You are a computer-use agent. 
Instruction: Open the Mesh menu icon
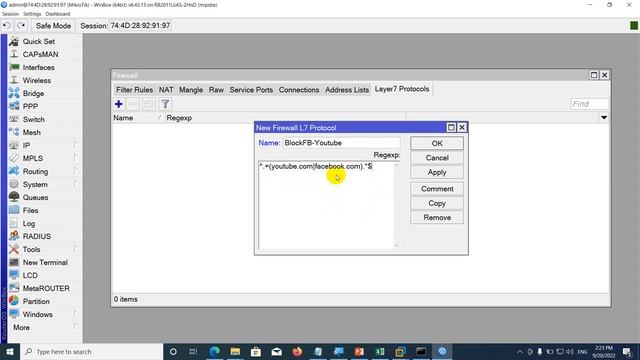coord(14,132)
